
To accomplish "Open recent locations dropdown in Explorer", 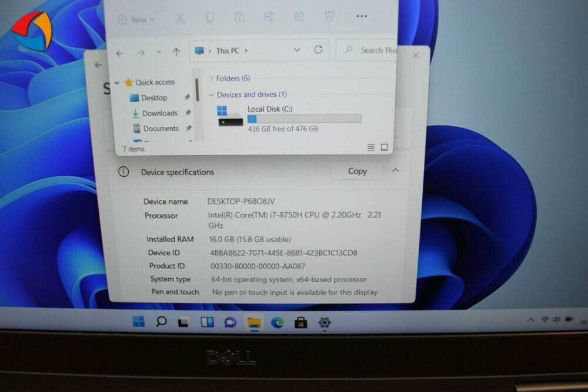I will click(x=159, y=52).
